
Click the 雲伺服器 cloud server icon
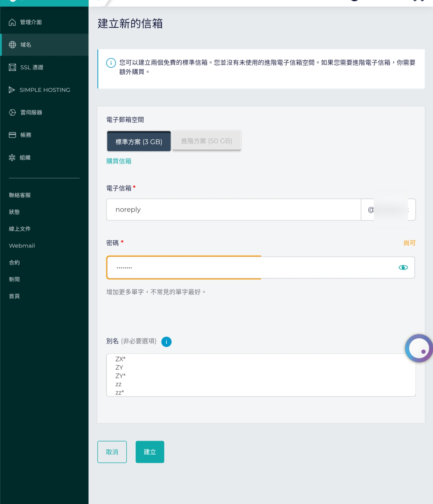(12, 112)
